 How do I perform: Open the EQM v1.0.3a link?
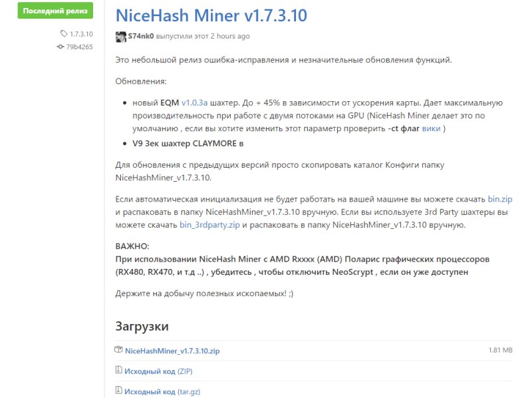tap(194, 103)
